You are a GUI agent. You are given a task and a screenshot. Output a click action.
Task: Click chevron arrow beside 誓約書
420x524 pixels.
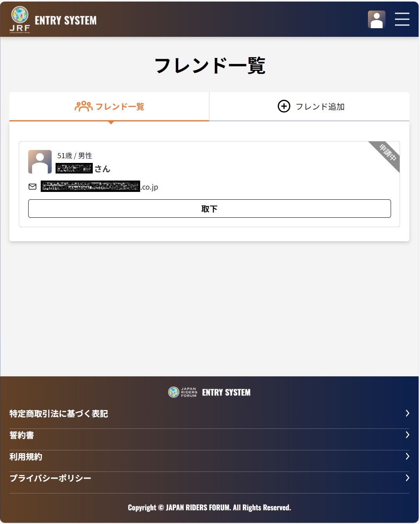[x=407, y=435]
